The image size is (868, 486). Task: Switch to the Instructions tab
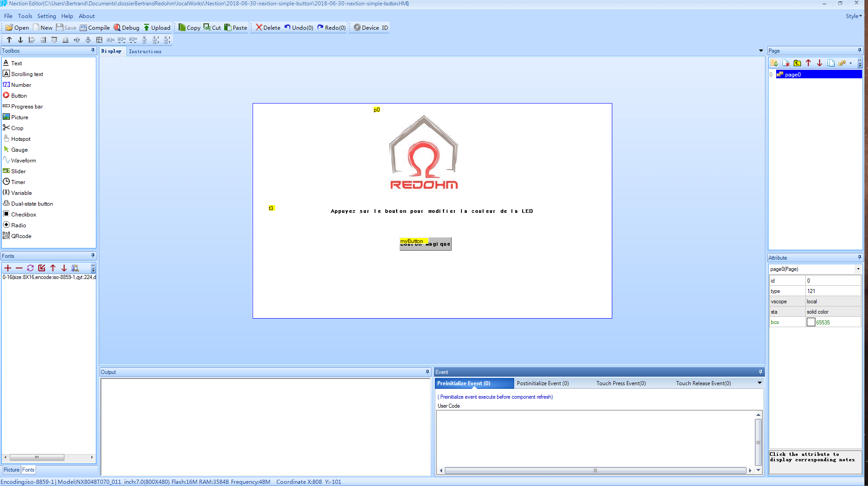pos(145,51)
